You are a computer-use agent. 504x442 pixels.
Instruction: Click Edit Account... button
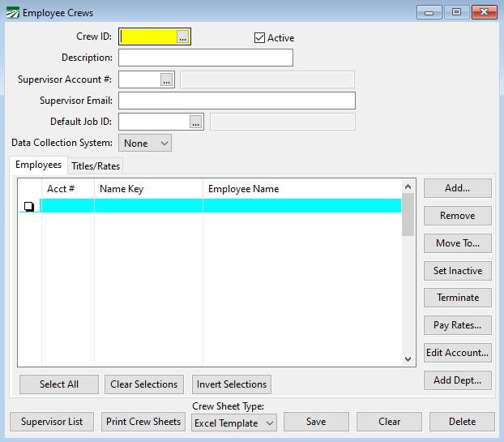coord(457,353)
